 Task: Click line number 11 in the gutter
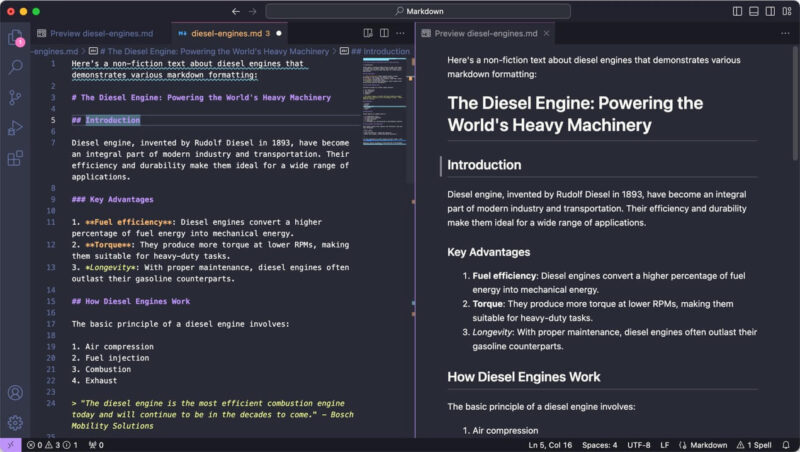click(51, 222)
